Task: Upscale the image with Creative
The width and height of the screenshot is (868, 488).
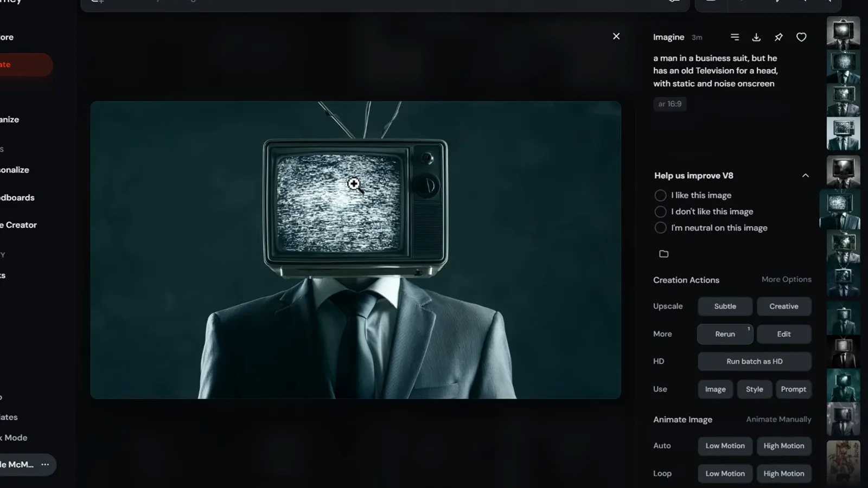Action: tap(784, 306)
